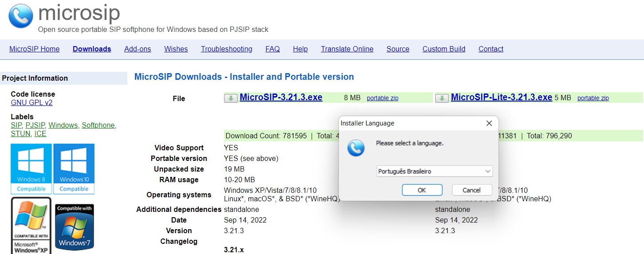The width and height of the screenshot is (644, 254).
Task: Download the MicroSIP-3.21.3.exe installer link
Action: click(x=281, y=98)
